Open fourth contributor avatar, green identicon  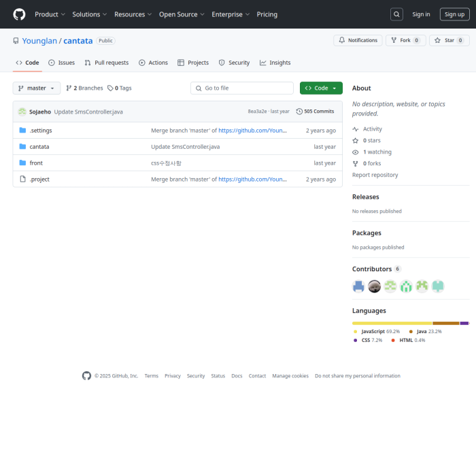[x=406, y=286]
